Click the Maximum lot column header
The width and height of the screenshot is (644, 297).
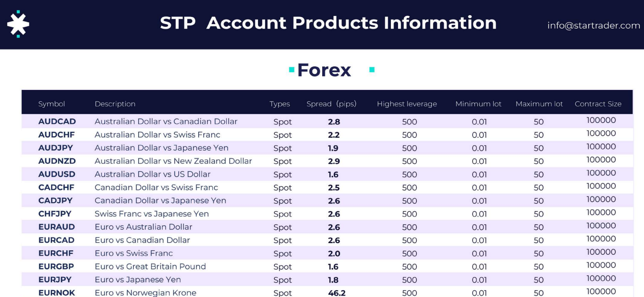point(539,104)
